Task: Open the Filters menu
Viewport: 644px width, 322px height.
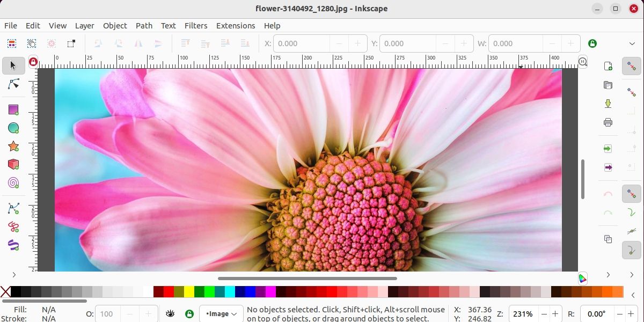Action: point(196,25)
